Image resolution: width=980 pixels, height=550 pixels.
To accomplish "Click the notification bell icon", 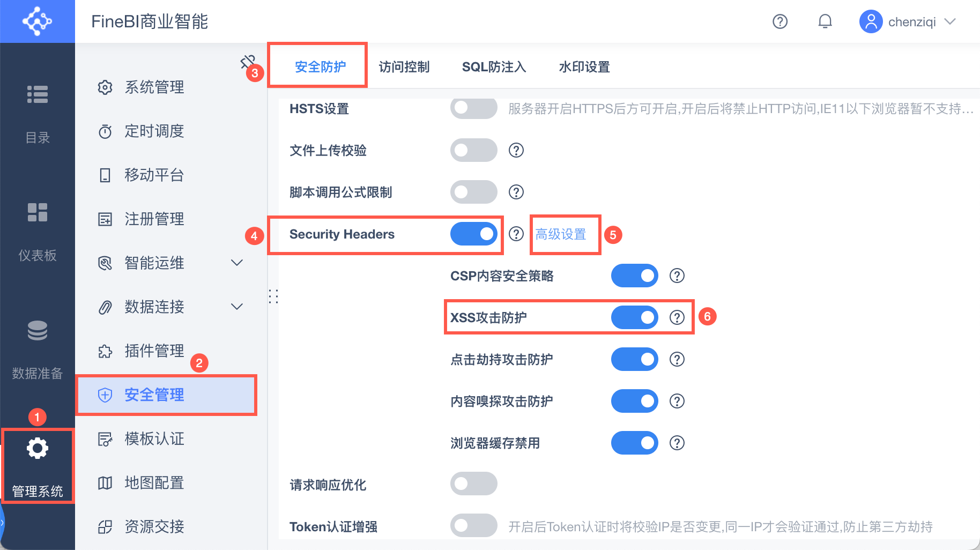I will pos(825,21).
